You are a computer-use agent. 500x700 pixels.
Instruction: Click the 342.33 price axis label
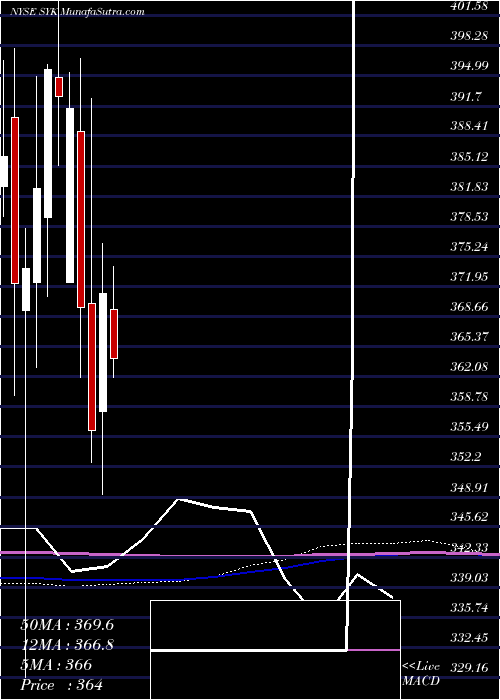coord(469,548)
